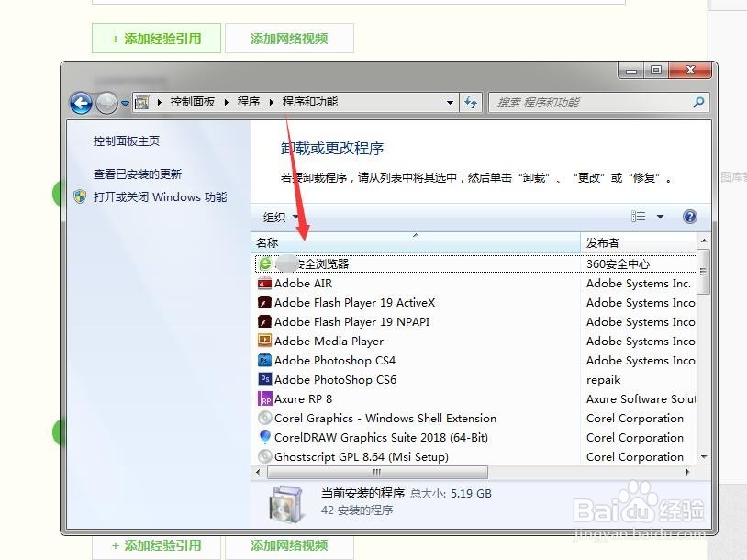Click publisher cell repaik
Image resolution: width=747 pixels, height=560 pixels.
pyautogui.click(x=603, y=380)
